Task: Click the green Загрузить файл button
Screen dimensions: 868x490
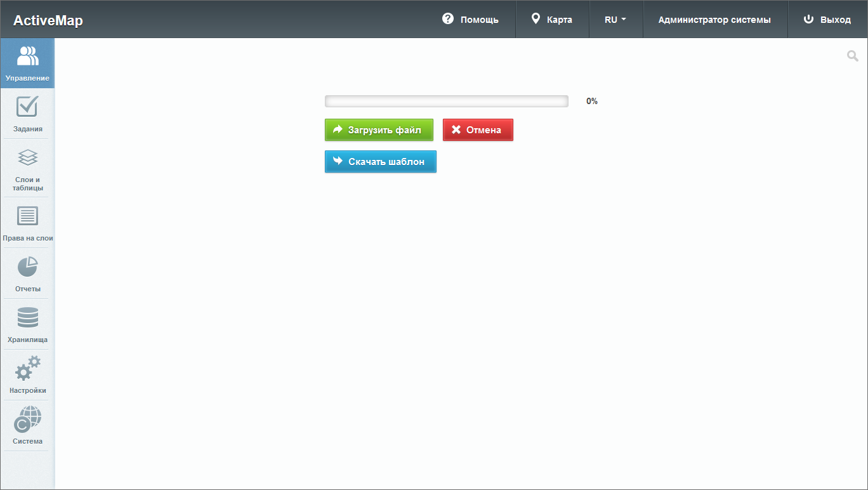Action: click(379, 130)
